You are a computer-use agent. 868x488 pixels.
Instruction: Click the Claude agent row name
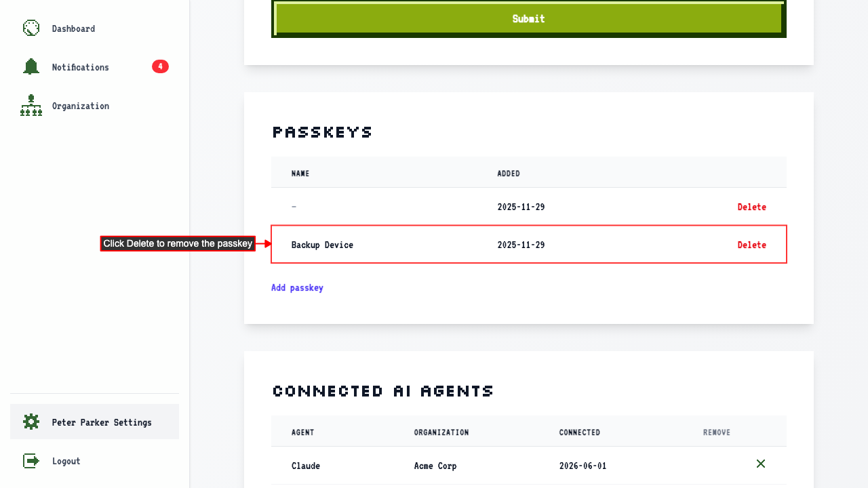(306, 466)
